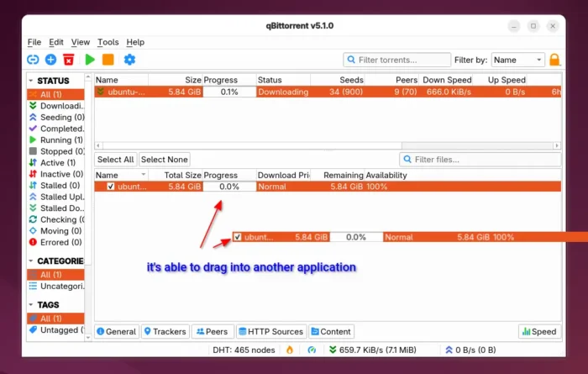
Task: Uncheck the ubuntu file checkbox in content list
Action: click(111, 187)
